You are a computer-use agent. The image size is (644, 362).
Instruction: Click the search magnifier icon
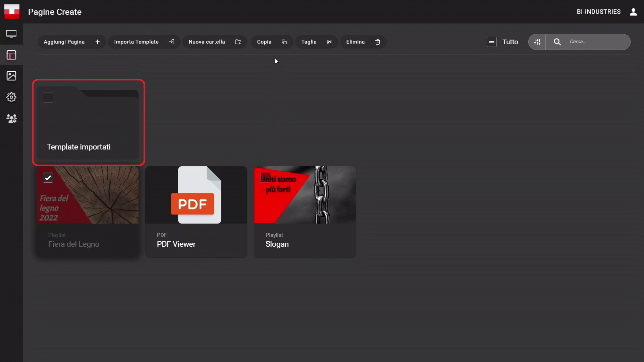[x=557, y=42]
